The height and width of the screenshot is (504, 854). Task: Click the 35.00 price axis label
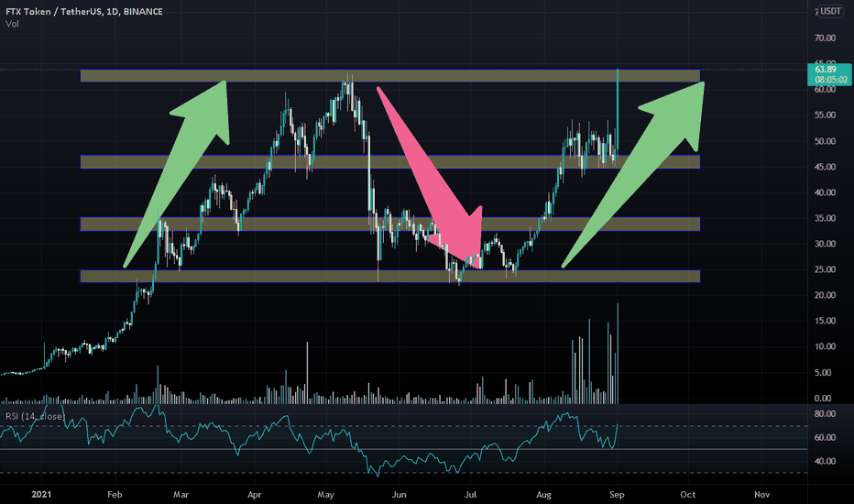tap(825, 218)
